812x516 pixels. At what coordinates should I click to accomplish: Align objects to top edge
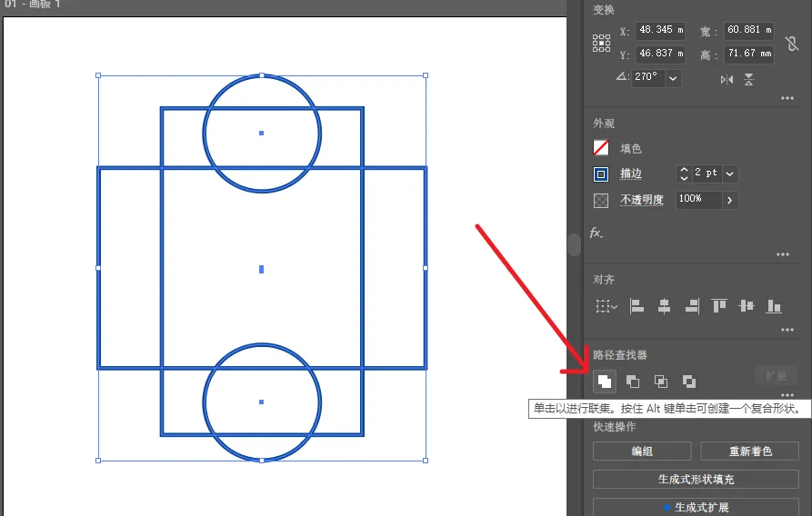pos(719,306)
